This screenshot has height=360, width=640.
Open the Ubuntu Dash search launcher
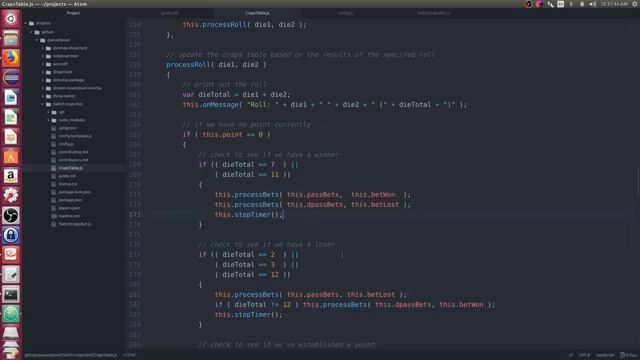click(11, 19)
